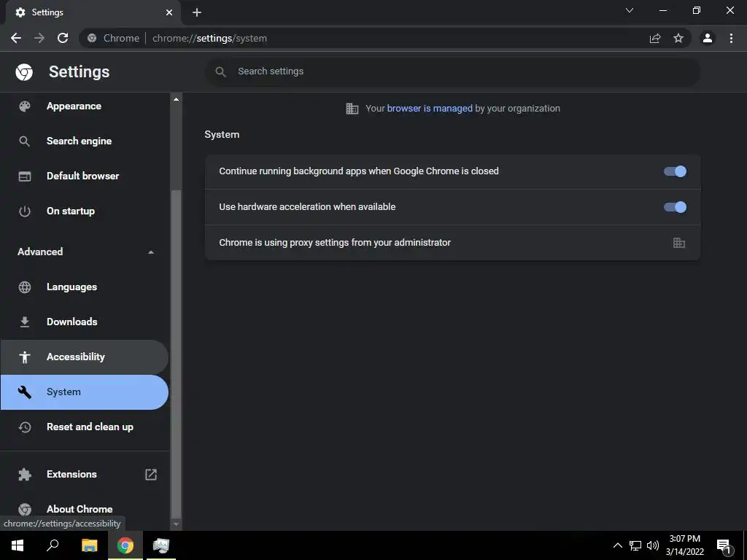
Task: Show hidden icons in system tray
Action: (617, 545)
